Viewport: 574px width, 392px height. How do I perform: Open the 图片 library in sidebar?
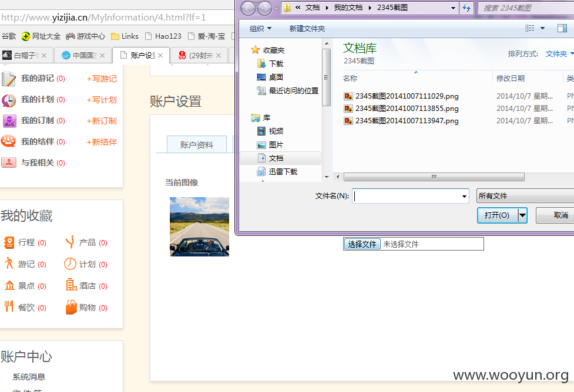(270, 145)
